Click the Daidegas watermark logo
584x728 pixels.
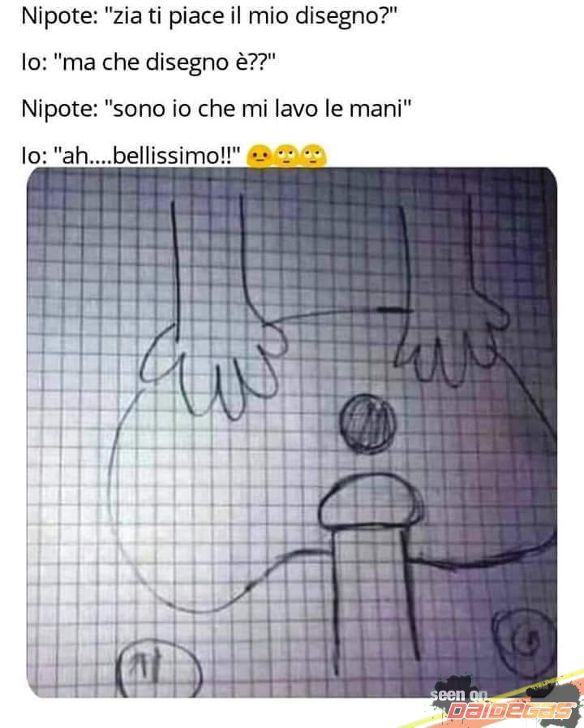click(509, 711)
